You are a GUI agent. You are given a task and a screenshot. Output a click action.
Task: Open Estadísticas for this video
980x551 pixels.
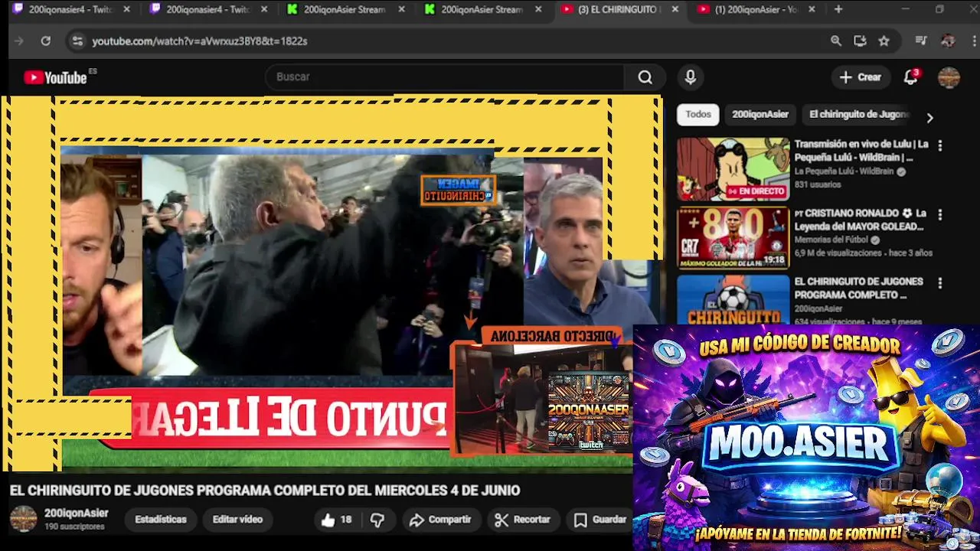[161, 520]
